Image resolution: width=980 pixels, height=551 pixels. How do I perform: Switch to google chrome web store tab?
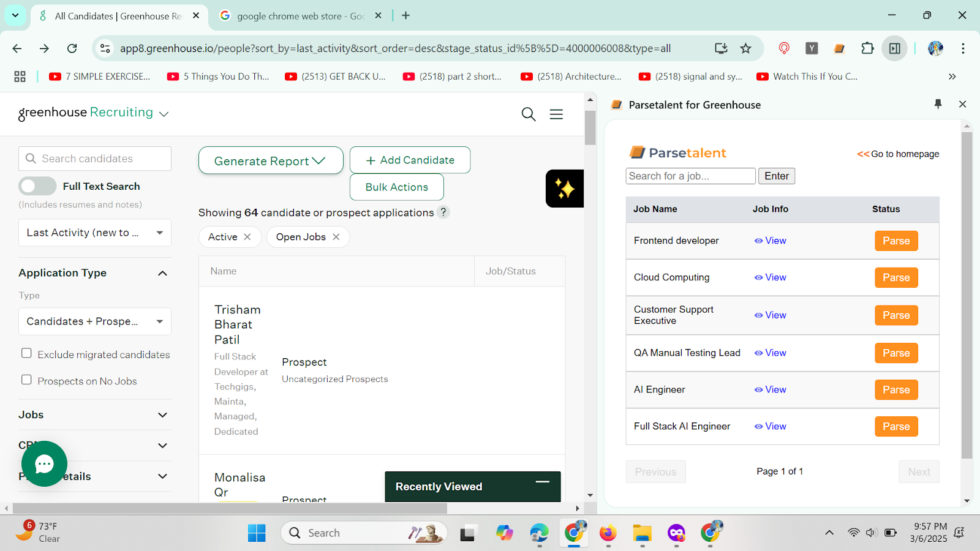point(300,16)
